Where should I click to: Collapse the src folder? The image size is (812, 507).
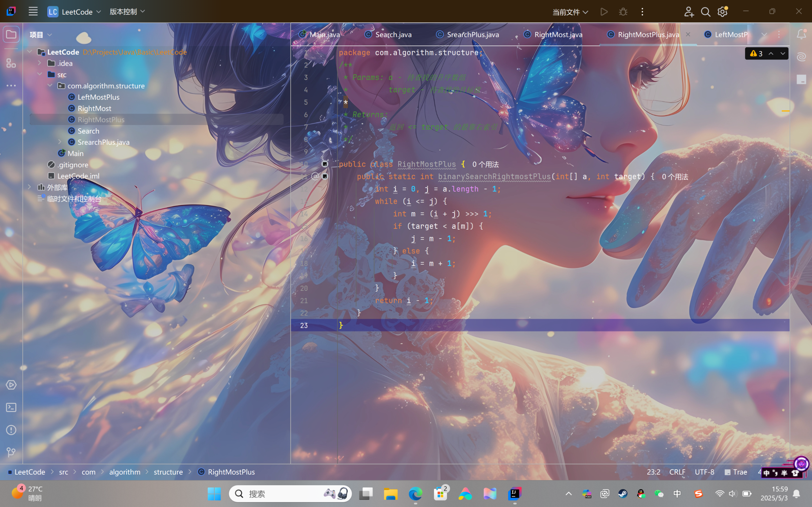(x=39, y=74)
